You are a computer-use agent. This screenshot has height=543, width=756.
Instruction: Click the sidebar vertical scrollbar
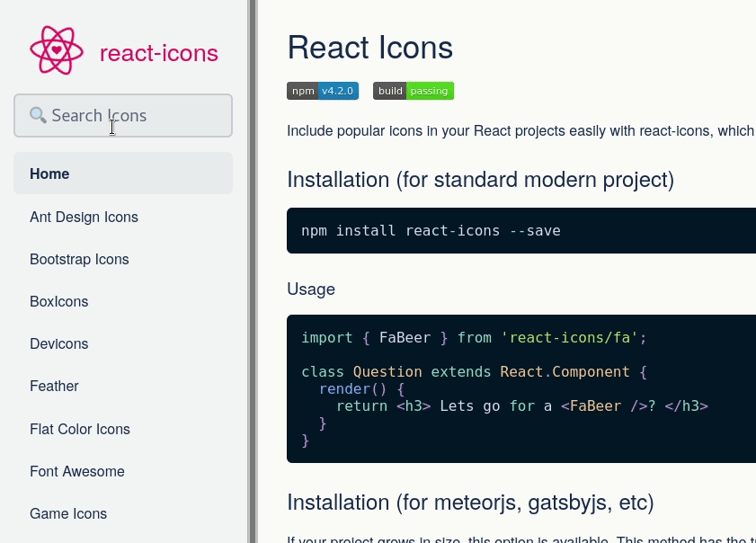pyautogui.click(x=252, y=270)
